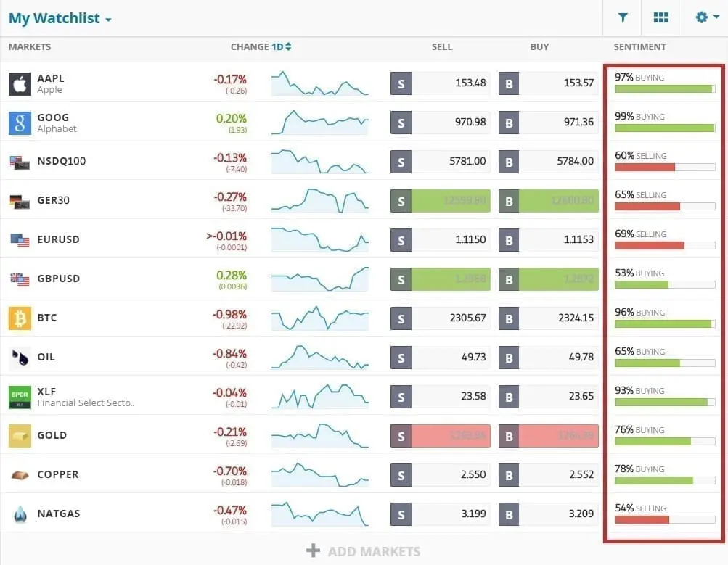Click the SENTIMENT column header
Image resolution: width=728 pixels, height=565 pixels.
coord(639,46)
